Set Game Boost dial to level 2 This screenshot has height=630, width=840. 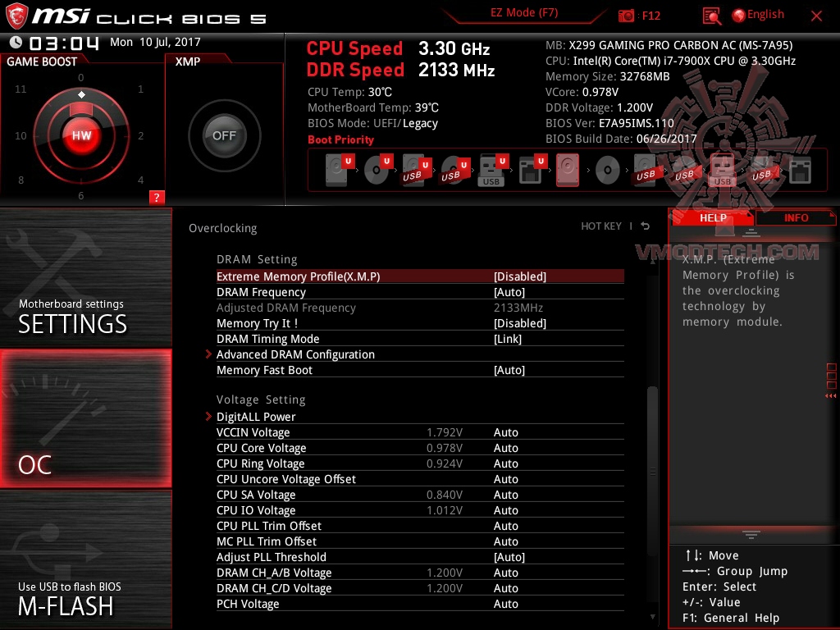click(141, 135)
